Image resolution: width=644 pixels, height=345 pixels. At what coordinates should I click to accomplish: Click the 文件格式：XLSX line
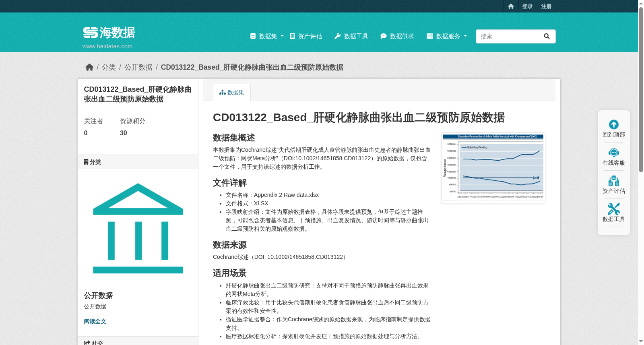click(247, 203)
